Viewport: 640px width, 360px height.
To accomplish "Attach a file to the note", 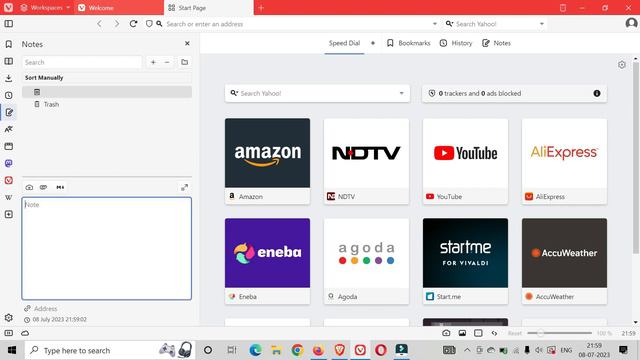I will tap(43, 187).
